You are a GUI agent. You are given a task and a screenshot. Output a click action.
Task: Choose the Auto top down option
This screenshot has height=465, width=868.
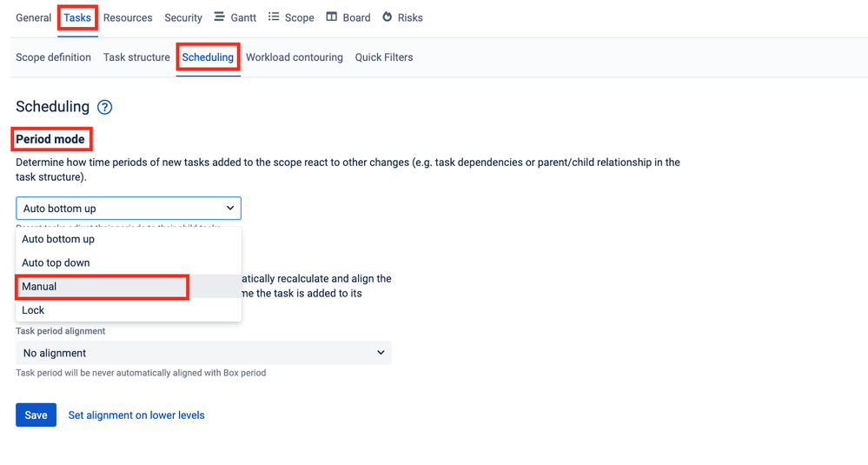pyautogui.click(x=129, y=263)
